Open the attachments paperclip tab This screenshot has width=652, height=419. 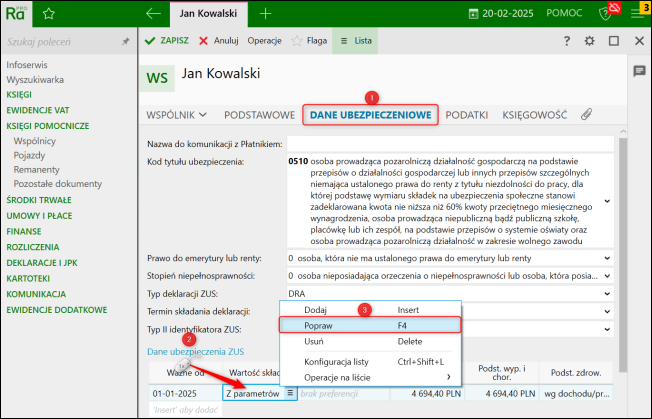[x=586, y=114]
